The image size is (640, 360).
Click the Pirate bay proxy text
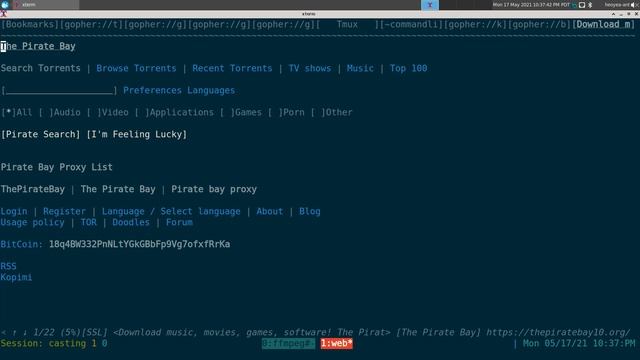click(214, 189)
